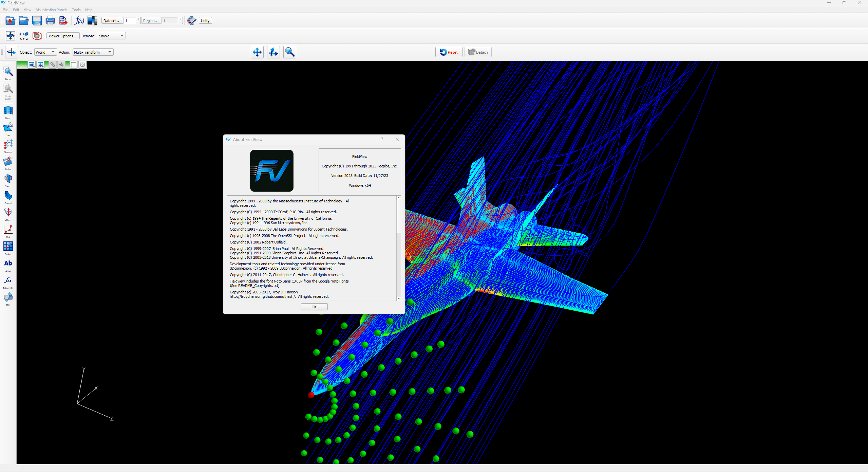This screenshot has height=472, width=868.
Task: Click the open folder toolbar icon
Action: click(23, 21)
